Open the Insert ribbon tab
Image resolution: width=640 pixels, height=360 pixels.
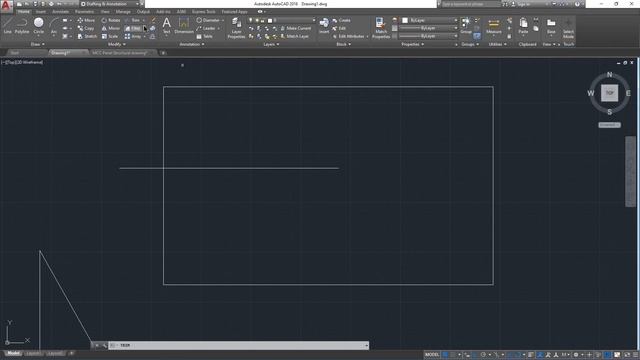[x=41, y=12]
